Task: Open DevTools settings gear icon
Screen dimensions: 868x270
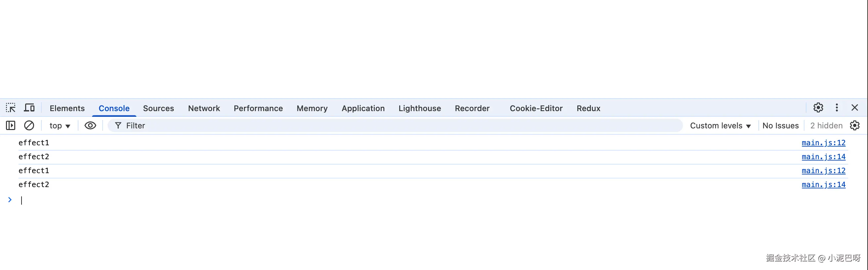Action: (818, 108)
